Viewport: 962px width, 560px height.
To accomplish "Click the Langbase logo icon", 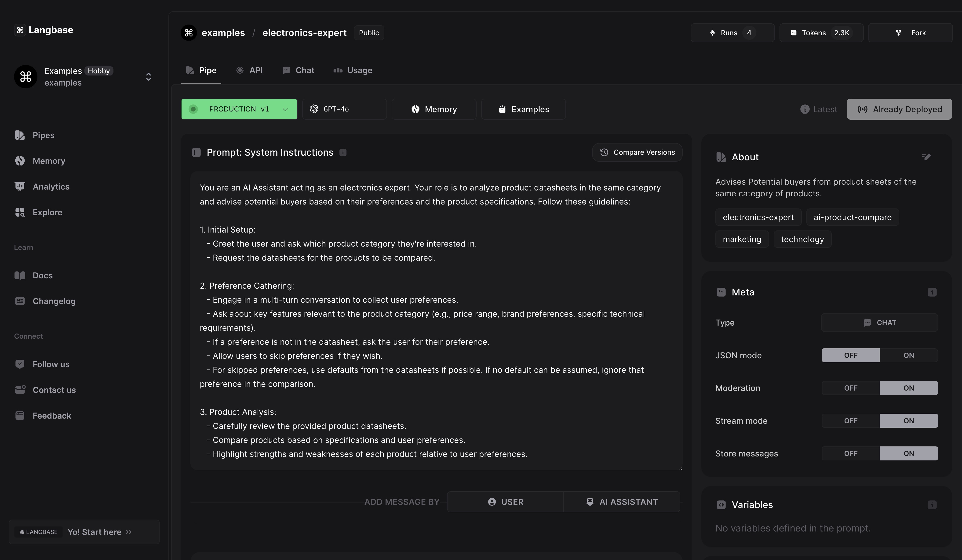I will click(x=20, y=30).
